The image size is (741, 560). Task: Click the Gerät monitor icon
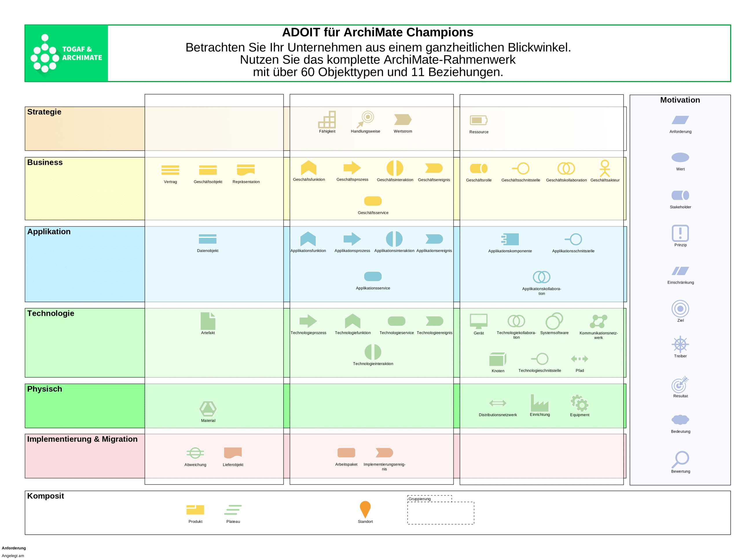(479, 321)
